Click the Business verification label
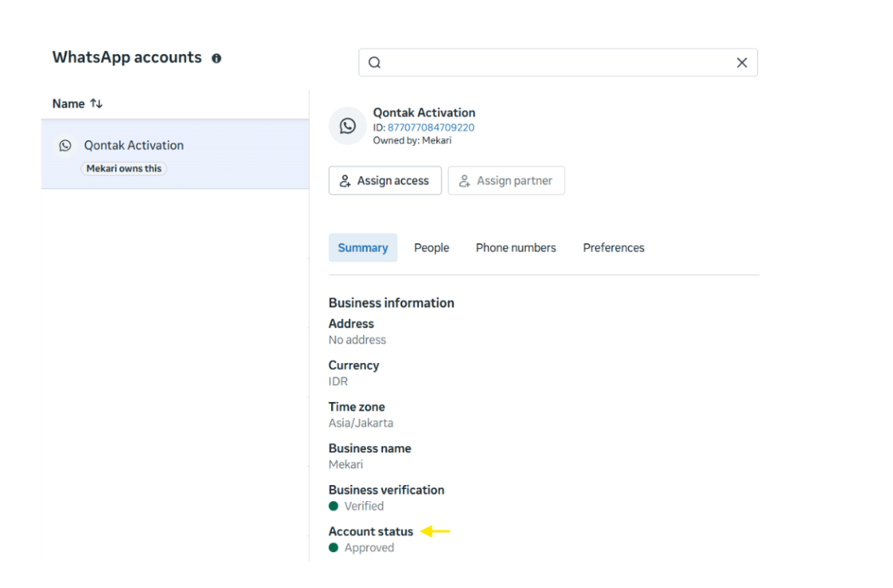 (x=386, y=490)
